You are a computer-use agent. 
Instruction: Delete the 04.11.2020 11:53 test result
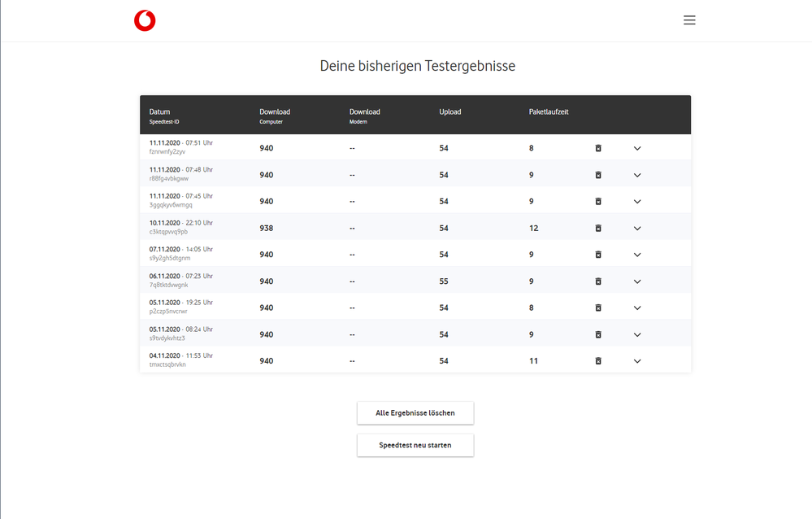(598, 361)
